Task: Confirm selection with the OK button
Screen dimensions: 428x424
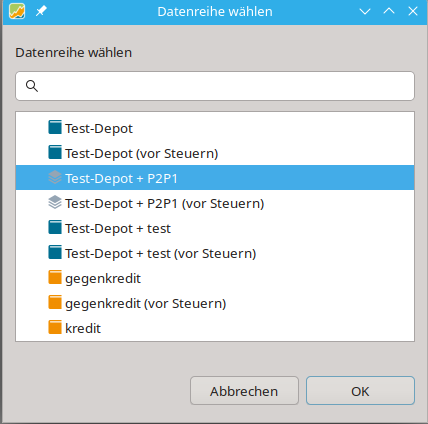Action: pos(360,391)
